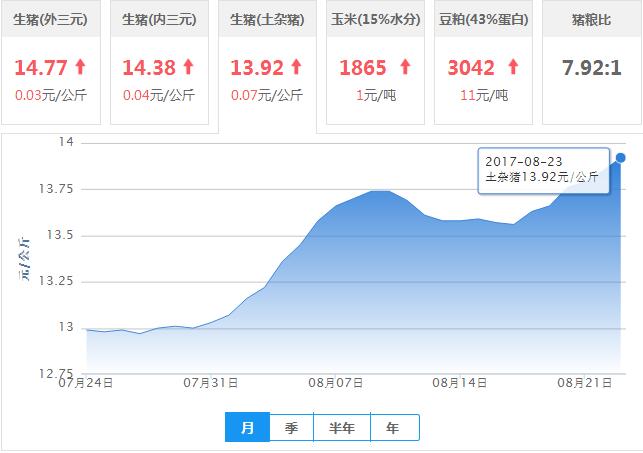Viewport: 643px width, 453px height.
Task: Click the red up arrow beside 13.92
Action: click(296, 66)
